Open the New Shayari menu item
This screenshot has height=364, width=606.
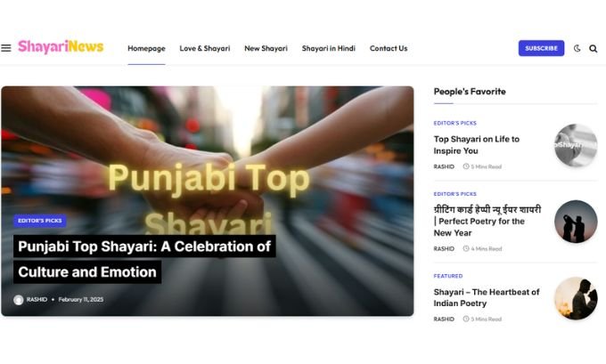[x=266, y=48]
